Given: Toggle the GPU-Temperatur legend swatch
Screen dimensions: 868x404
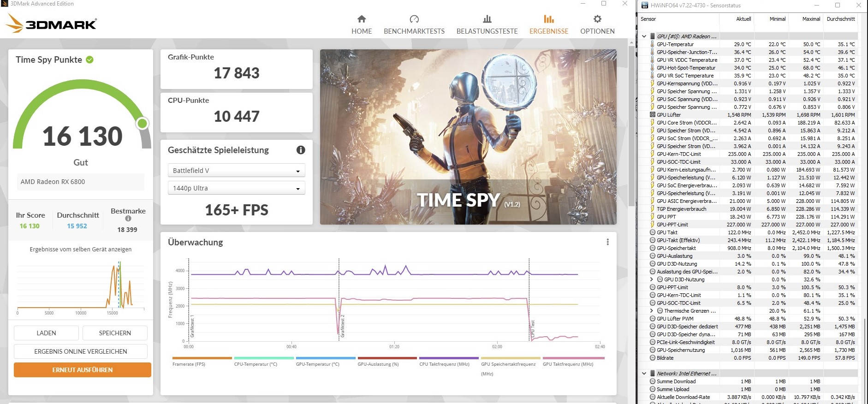Looking at the screenshot, I should click(x=326, y=358).
